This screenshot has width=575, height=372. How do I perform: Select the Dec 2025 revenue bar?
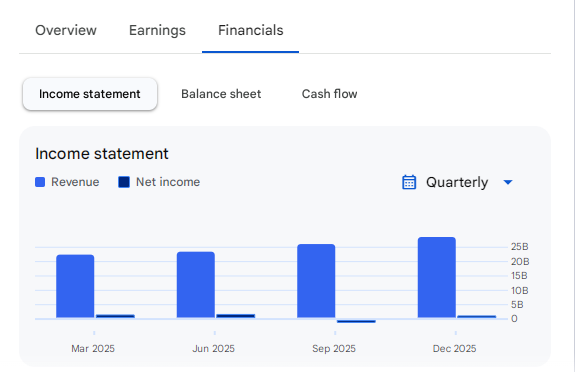pos(437,277)
